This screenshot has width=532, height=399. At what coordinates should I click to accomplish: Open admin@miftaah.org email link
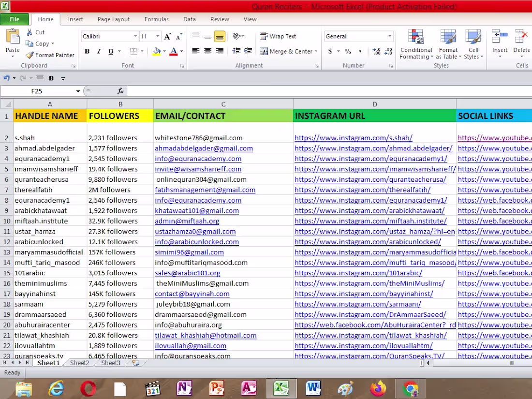coord(187,221)
